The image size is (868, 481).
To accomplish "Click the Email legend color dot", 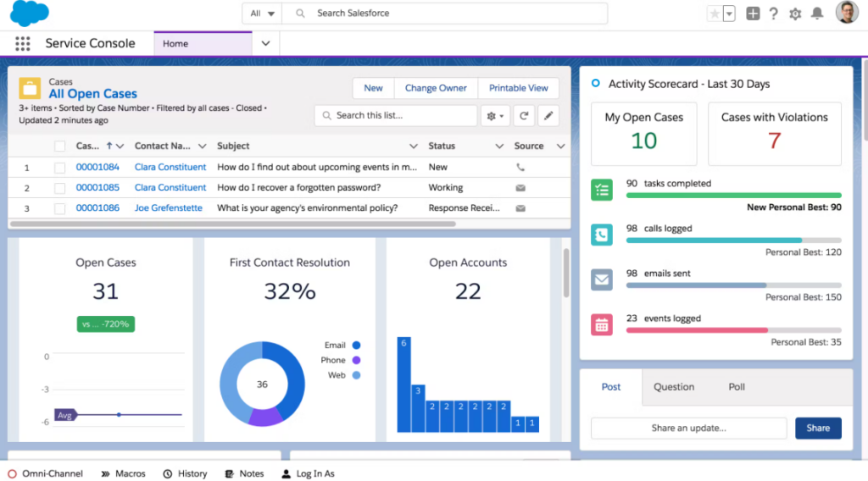I will [x=357, y=345].
